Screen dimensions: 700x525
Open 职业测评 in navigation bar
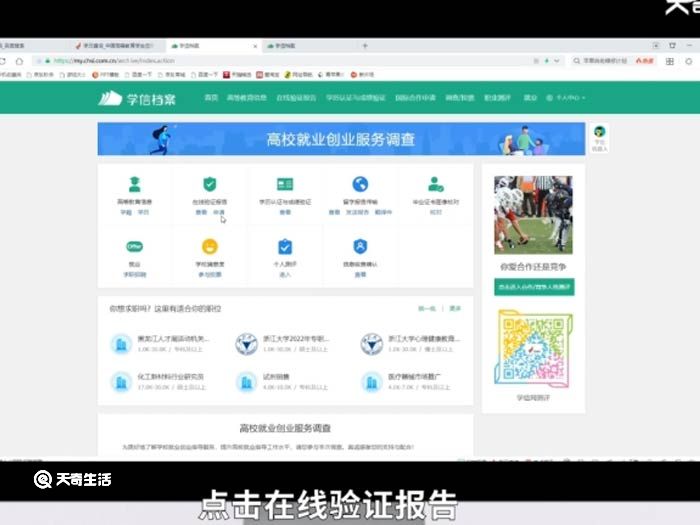pos(497,98)
